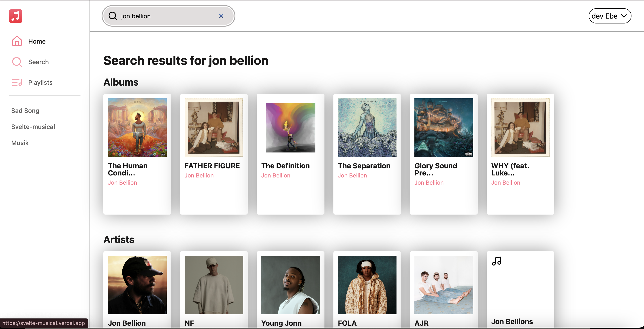Open the Svelte-musical playlist
This screenshot has width=644, height=329.
click(x=33, y=127)
